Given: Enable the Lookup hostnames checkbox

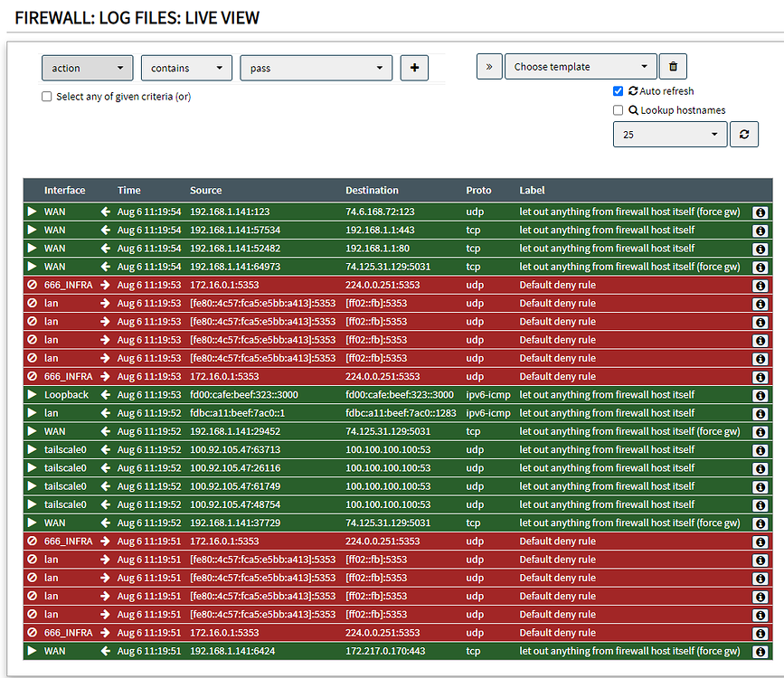Looking at the screenshot, I should click(618, 109).
